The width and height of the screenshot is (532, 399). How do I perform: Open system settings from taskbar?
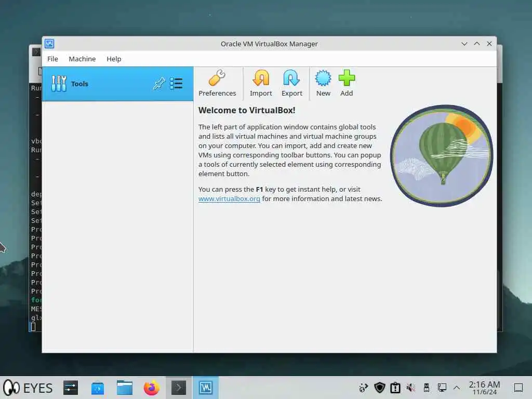tap(71, 388)
